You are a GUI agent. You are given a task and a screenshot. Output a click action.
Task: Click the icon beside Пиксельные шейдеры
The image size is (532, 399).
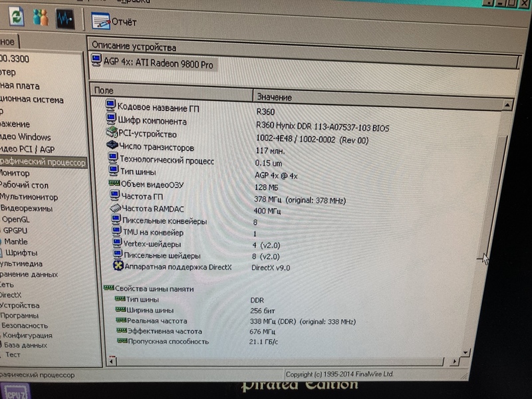click(x=118, y=254)
